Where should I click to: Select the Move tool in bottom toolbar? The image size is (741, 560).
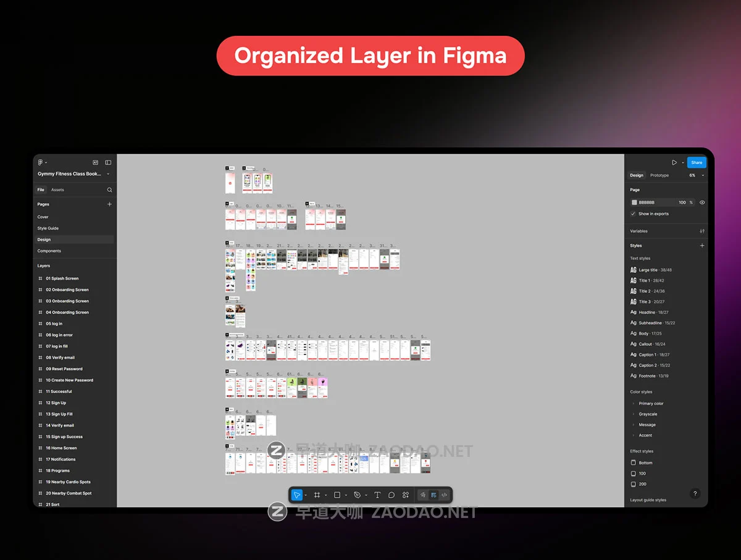click(297, 495)
